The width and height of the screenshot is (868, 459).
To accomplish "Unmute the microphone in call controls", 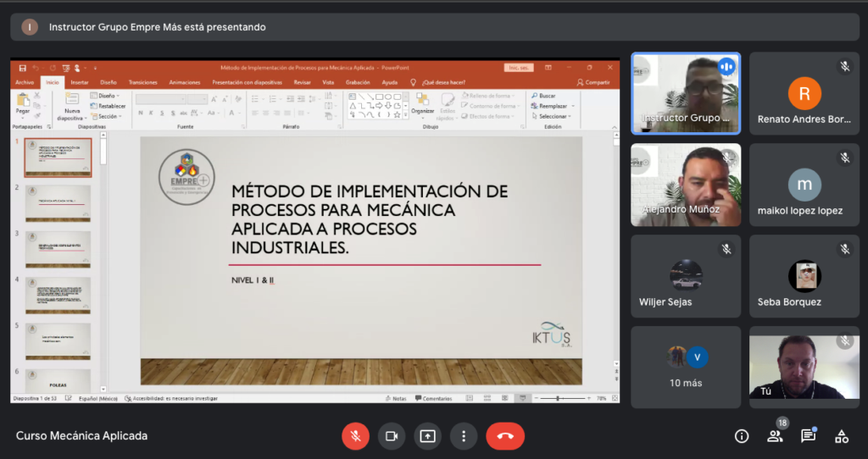I will point(355,436).
